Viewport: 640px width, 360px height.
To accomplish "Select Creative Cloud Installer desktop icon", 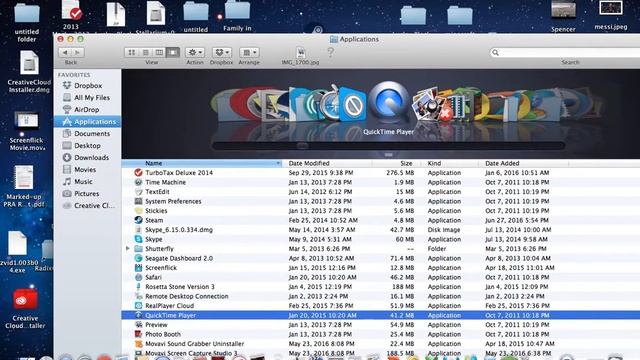I will (25, 308).
